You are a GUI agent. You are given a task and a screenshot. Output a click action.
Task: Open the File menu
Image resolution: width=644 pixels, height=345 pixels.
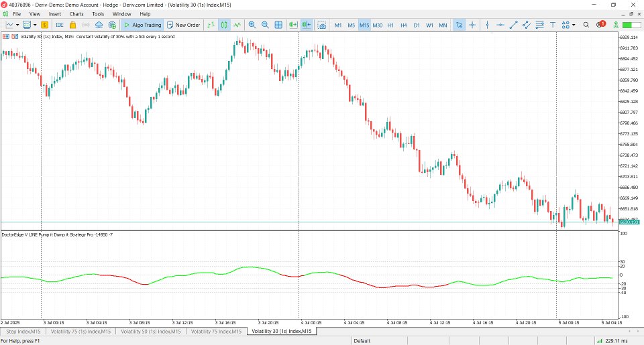[x=17, y=14]
